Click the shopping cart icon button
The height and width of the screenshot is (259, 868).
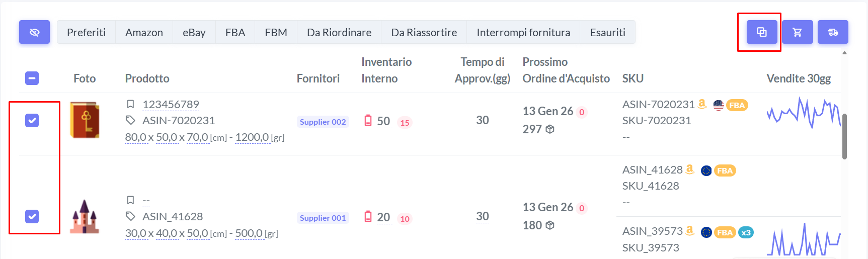point(798,32)
